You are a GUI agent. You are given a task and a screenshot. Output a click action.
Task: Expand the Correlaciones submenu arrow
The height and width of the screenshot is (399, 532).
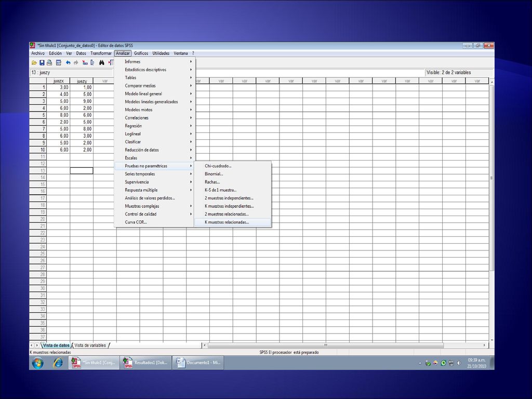[x=191, y=118]
